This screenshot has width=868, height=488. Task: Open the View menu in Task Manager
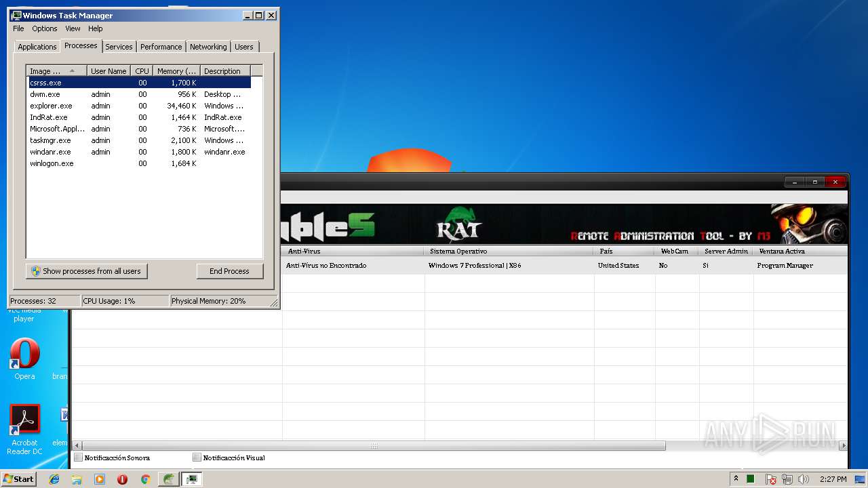pyautogui.click(x=73, y=28)
